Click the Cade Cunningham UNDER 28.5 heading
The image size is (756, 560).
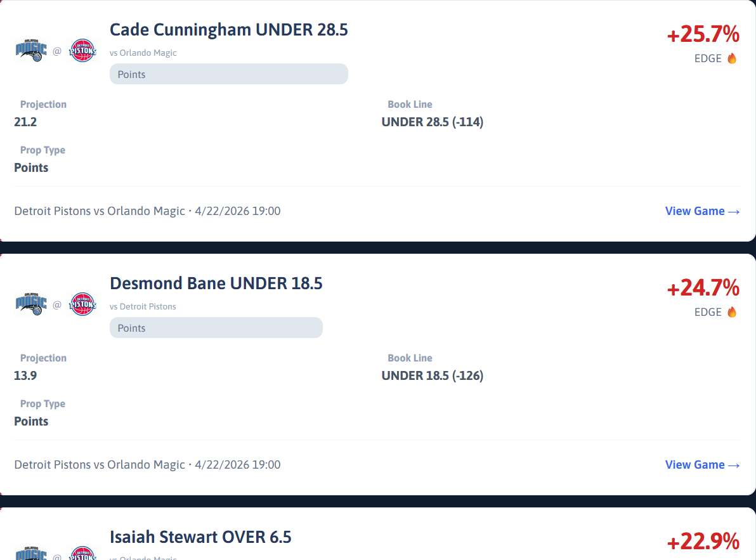click(x=228, y=30)
